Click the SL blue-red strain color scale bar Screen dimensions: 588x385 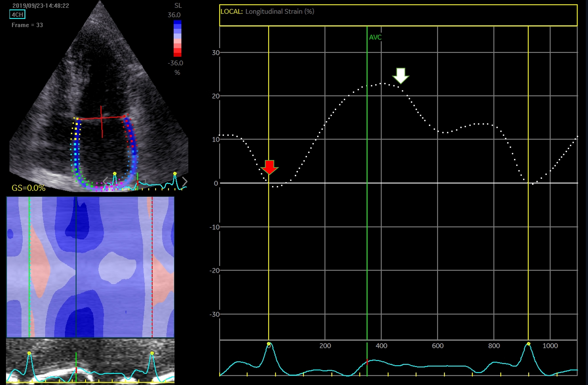(x=177, y=38)
